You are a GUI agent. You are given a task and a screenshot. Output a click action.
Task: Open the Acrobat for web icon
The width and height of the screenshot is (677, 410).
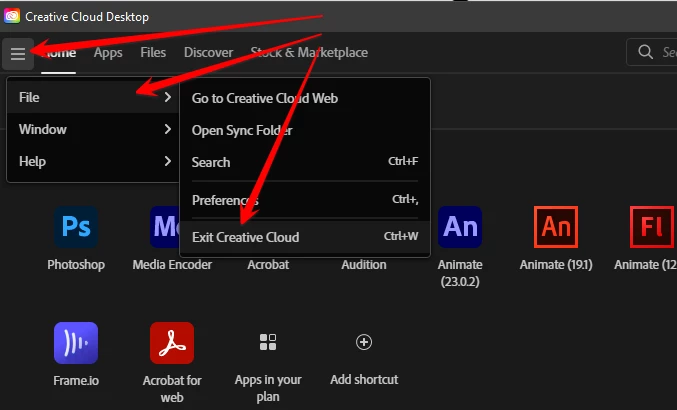point(172,343)
